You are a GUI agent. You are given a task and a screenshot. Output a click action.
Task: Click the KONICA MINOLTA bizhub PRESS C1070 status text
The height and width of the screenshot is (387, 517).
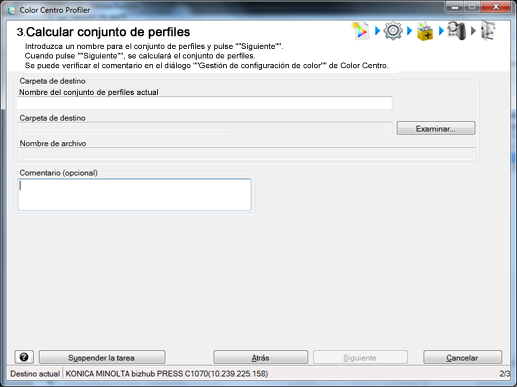tap(167, 374)
